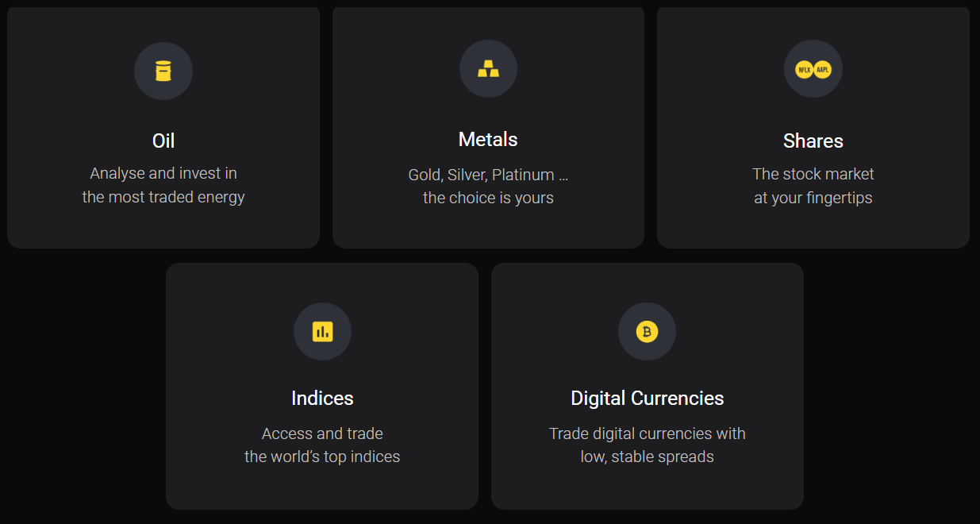Open the Metals heading

click(x=488, y=139)
